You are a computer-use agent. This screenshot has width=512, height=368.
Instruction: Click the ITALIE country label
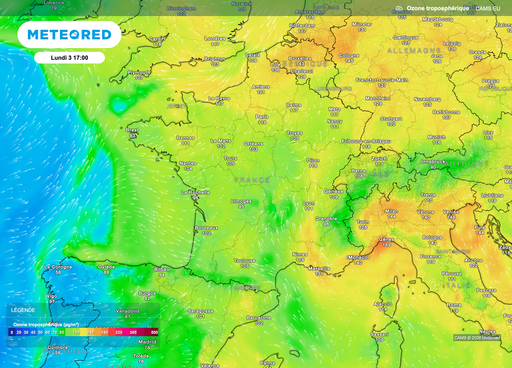click(457, 285)
